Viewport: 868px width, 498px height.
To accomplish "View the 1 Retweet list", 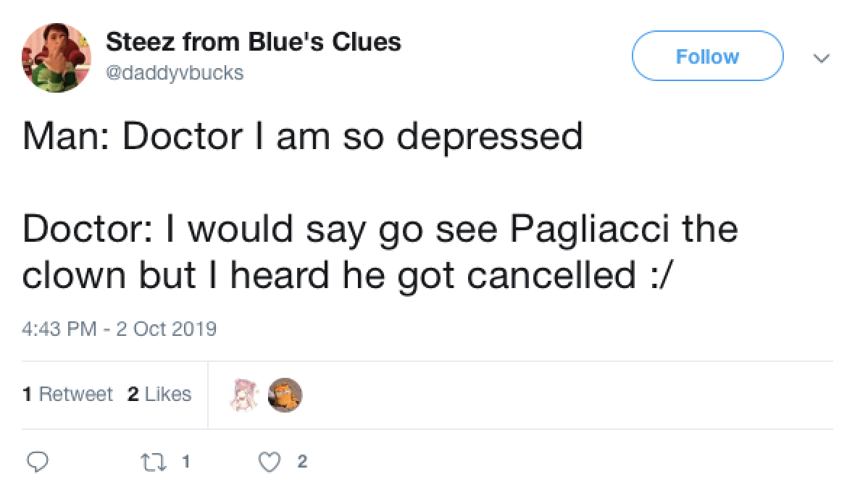I will coord(67,394).
